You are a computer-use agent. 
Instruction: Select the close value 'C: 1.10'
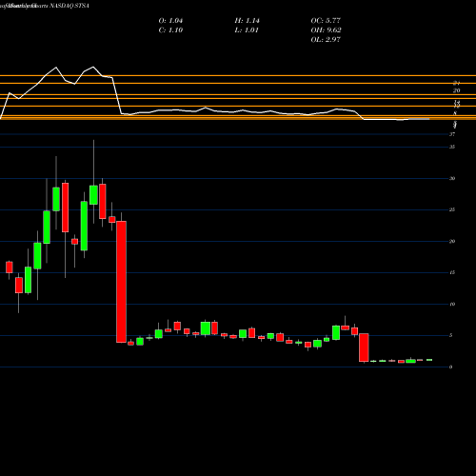[170, 30]
